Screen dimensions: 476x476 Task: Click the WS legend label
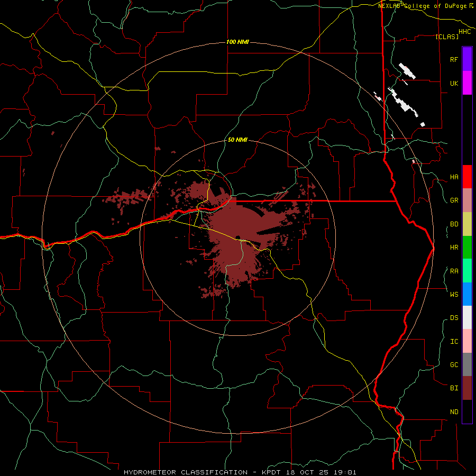[454, 294]
